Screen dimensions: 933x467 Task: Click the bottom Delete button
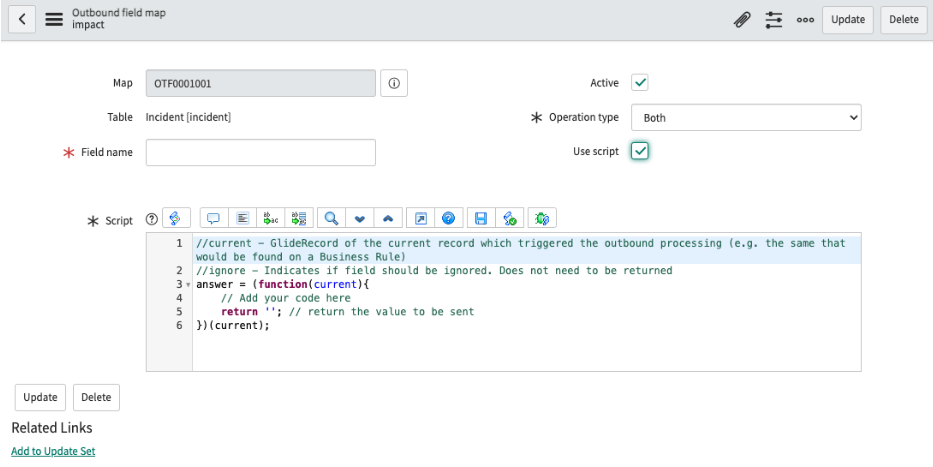tap(96, 397)
